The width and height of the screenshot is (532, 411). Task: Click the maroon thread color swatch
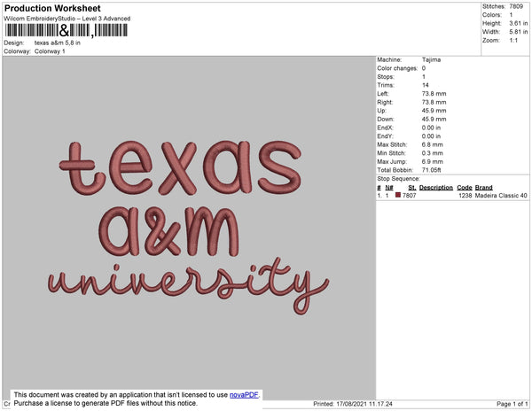click(x=398, y=195)
